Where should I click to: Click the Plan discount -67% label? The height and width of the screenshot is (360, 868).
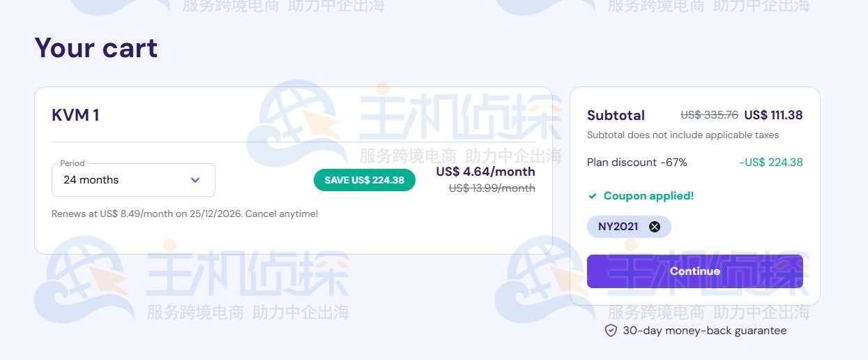click(x=637, y=163)
